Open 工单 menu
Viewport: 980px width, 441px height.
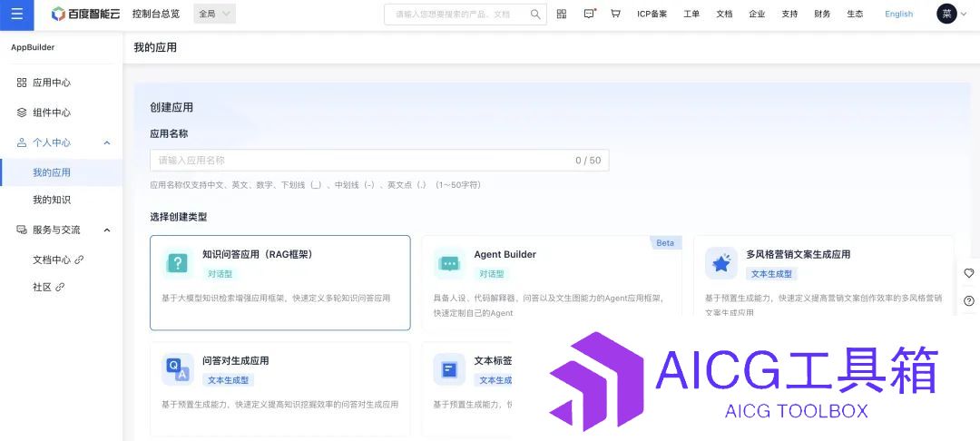pyautogui.click(x=691, y=14)
